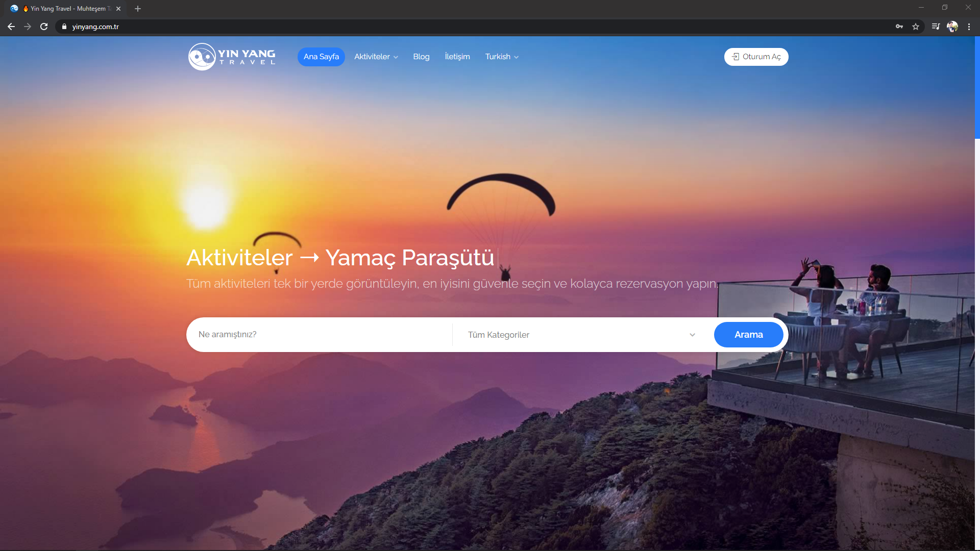Click the Yin Yang Travel logo
Viewport: 980px width, 551px height.
coord(232,57)
